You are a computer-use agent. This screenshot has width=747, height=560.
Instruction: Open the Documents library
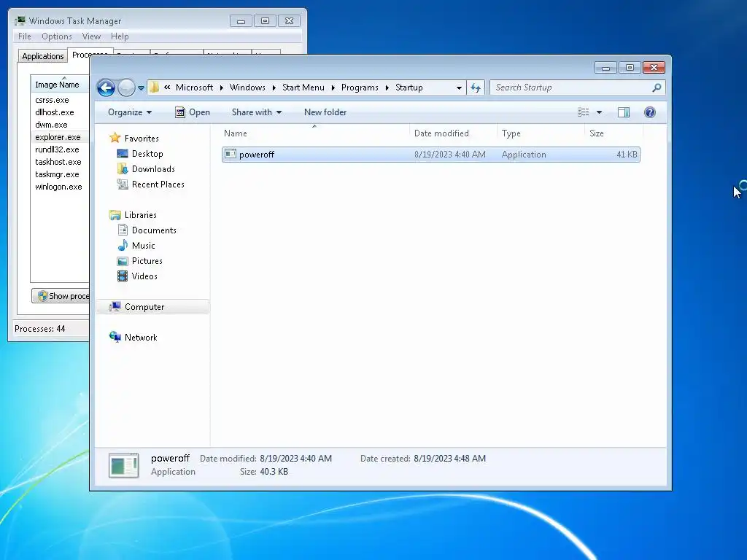(154, 230)
